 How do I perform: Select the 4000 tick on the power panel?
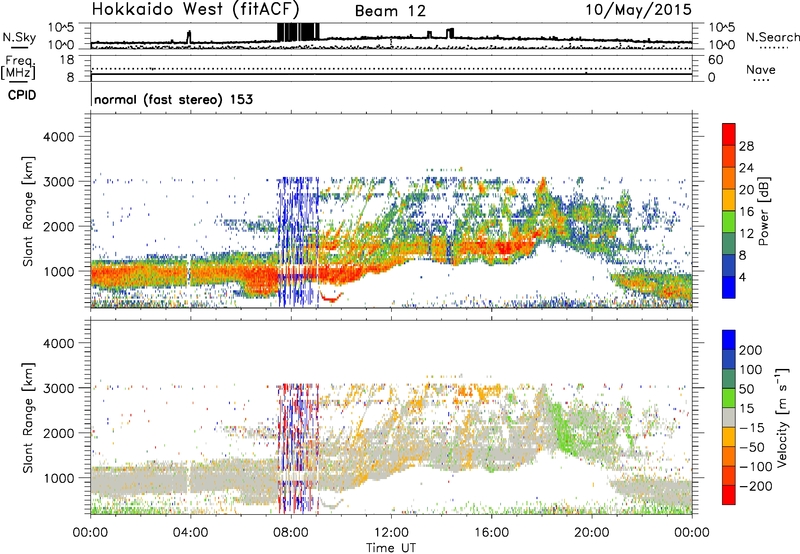click(58, 137)
